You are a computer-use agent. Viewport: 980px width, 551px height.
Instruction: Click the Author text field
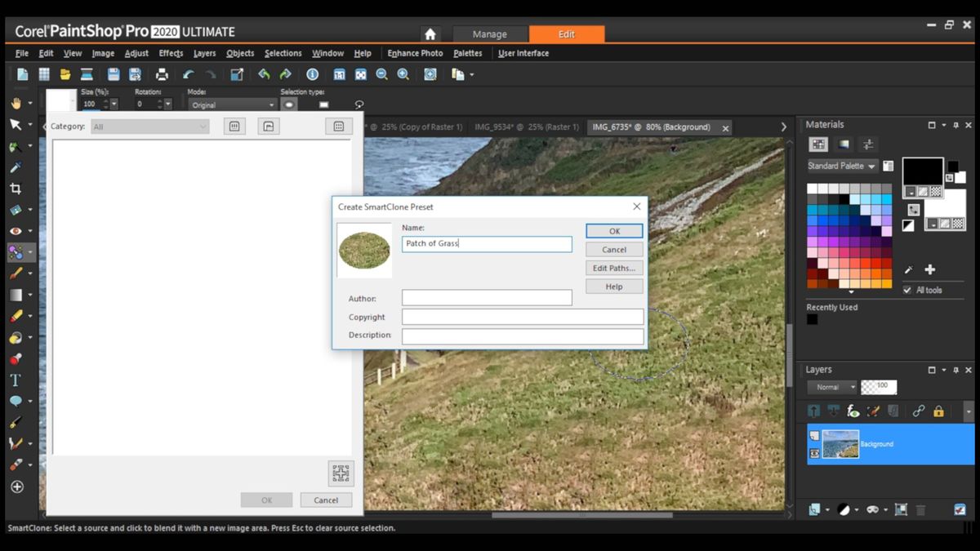click(x=487, y=298)
